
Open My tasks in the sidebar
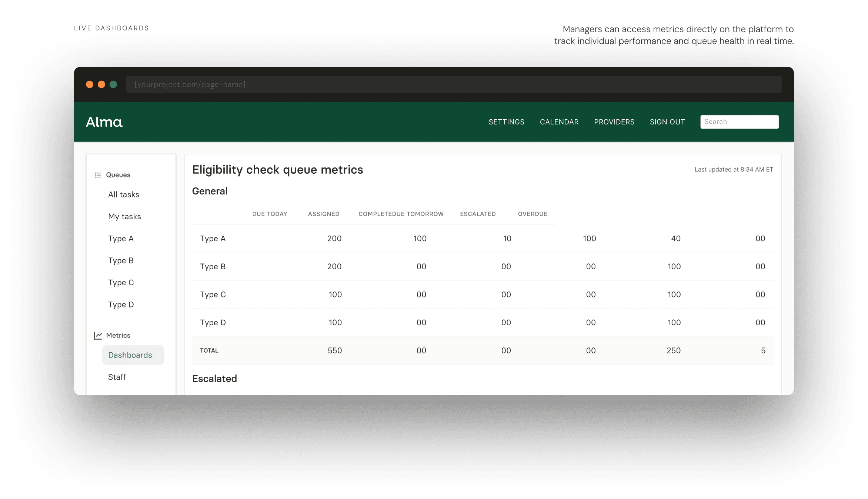tap(124, 217)
